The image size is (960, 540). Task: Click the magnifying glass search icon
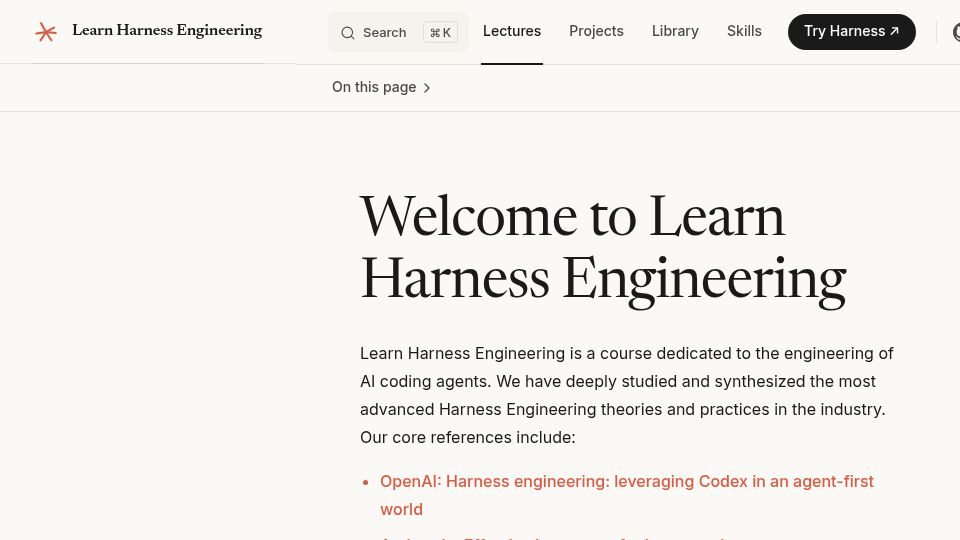click(x=348, y=33)
